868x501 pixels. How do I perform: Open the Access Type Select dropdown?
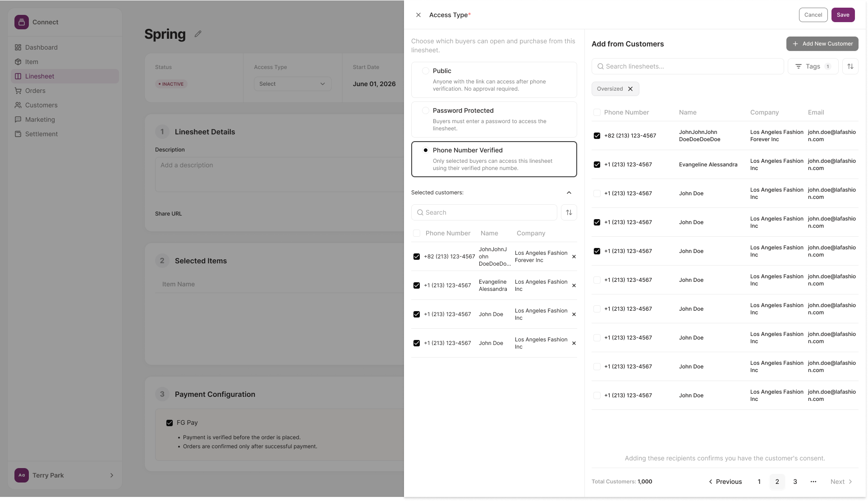click(293, 84)
